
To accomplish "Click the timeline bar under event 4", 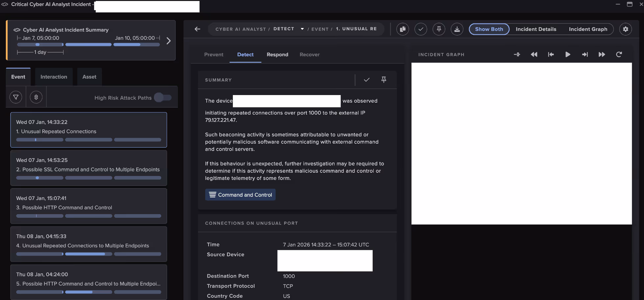I will [88, 254].
